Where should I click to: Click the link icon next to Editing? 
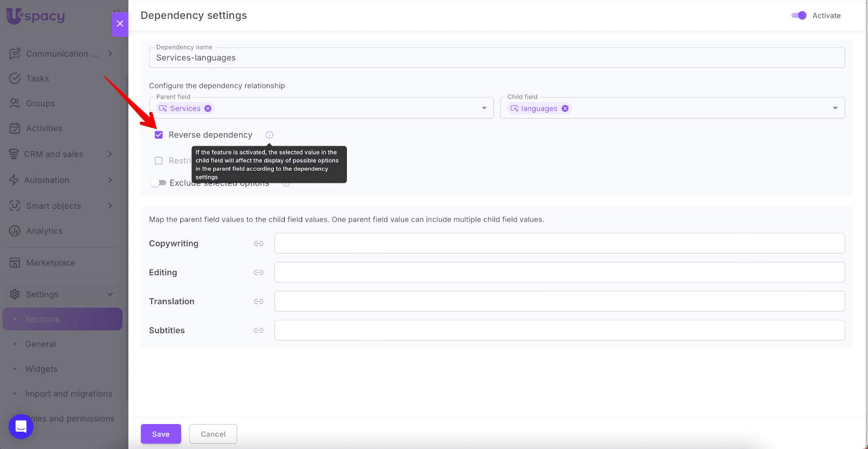[258, 272]
